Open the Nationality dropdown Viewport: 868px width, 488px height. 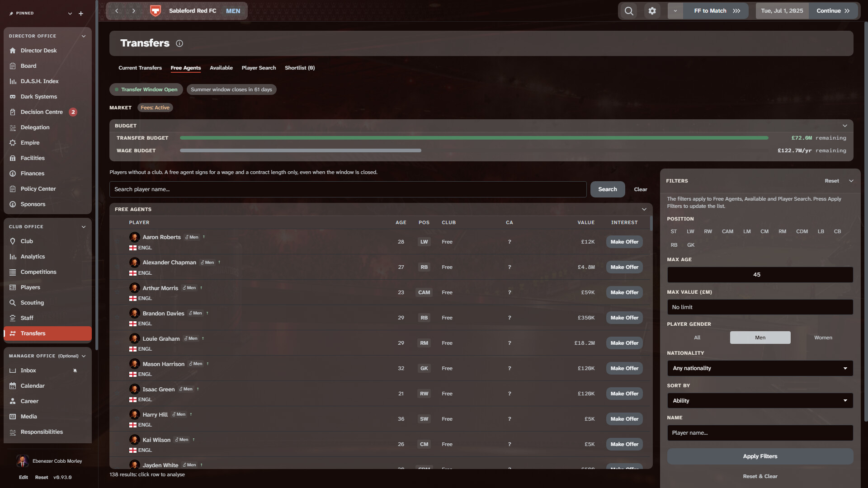click(760, 368)
